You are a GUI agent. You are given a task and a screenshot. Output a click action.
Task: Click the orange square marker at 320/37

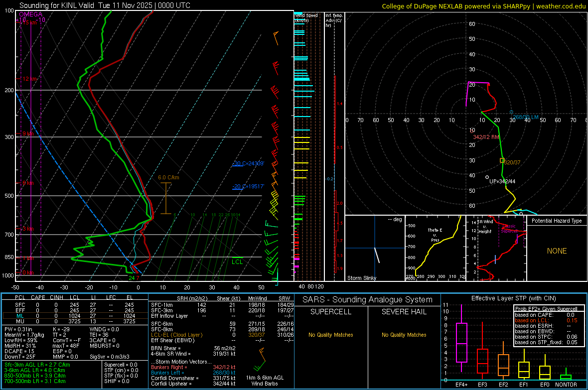[x=502, y=160]
